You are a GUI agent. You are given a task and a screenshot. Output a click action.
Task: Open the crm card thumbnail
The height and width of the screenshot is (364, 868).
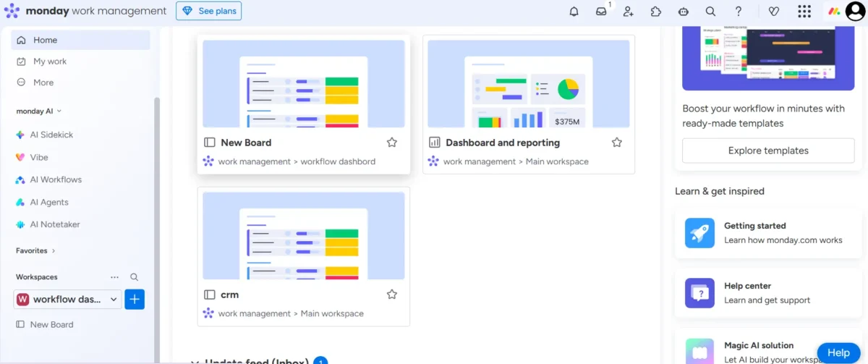304,235
